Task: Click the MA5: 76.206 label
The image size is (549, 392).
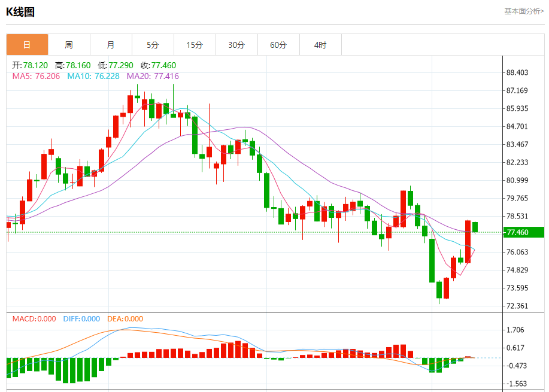Action: pos(36,76)
